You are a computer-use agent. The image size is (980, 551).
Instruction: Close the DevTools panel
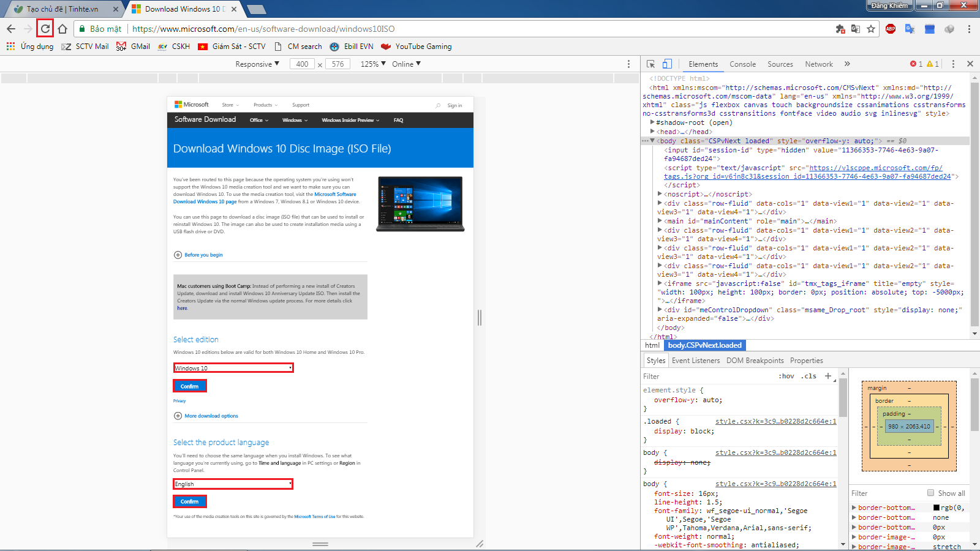click(970, 64)
